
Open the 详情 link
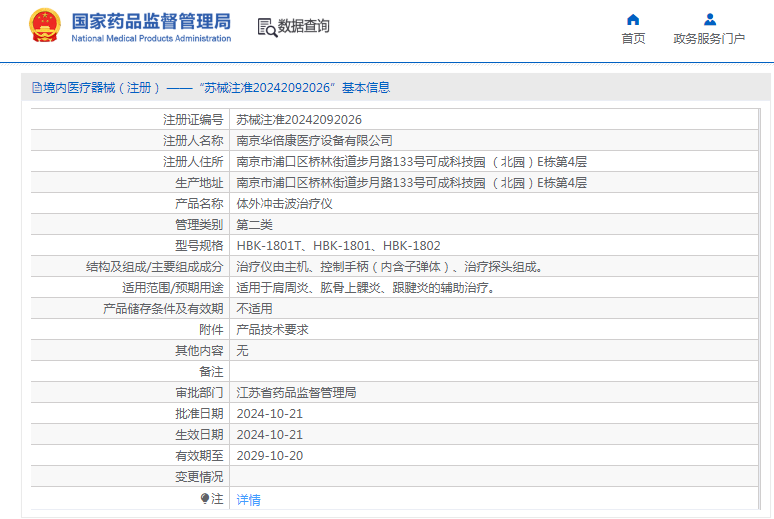(x=248, y=500)
